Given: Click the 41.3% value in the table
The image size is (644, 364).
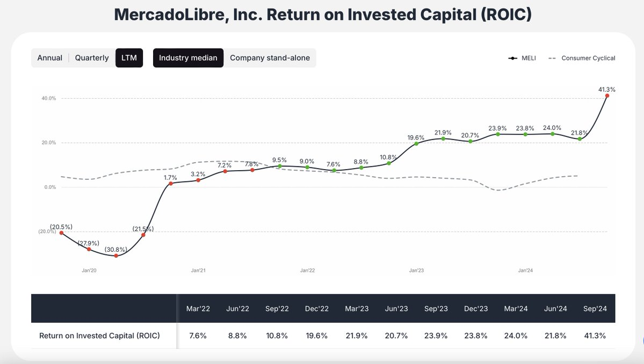Looking at the screenshot, I should [x=595, y=335].
